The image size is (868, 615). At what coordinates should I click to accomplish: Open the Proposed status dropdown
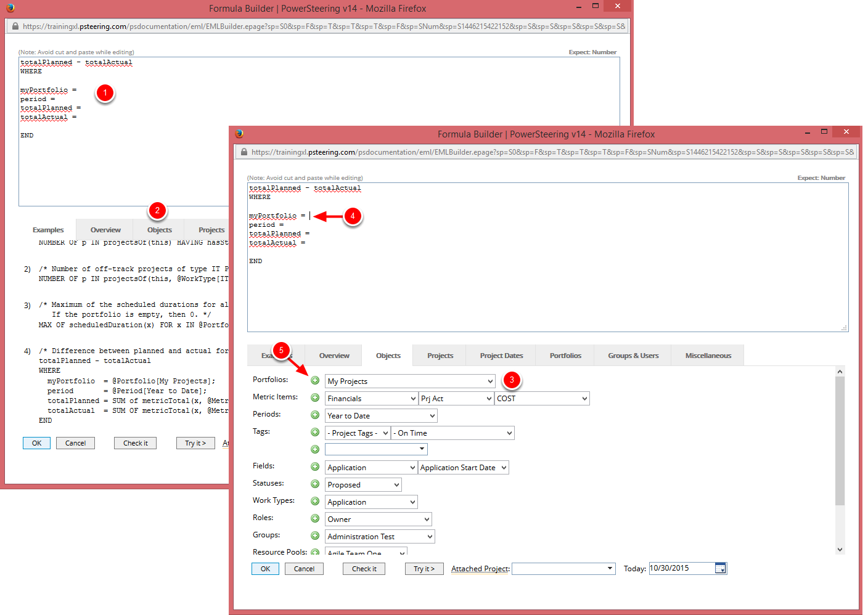363,485
